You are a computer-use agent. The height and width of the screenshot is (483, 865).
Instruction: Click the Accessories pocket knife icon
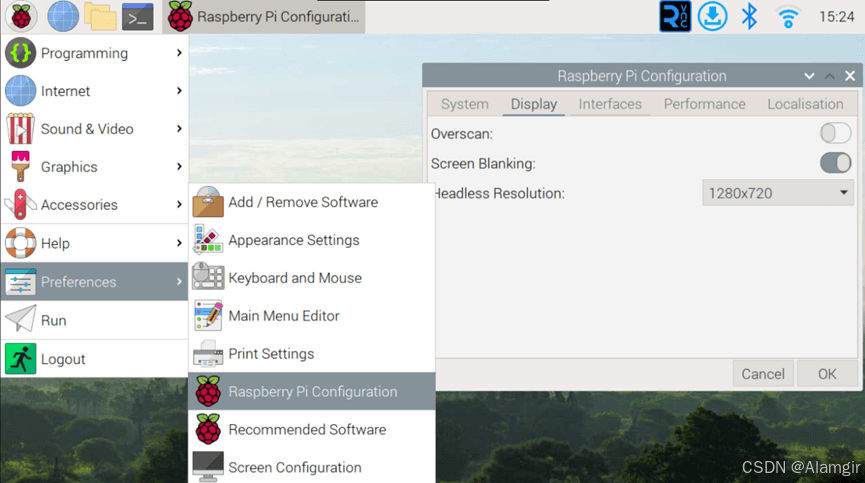click(20, 205)
